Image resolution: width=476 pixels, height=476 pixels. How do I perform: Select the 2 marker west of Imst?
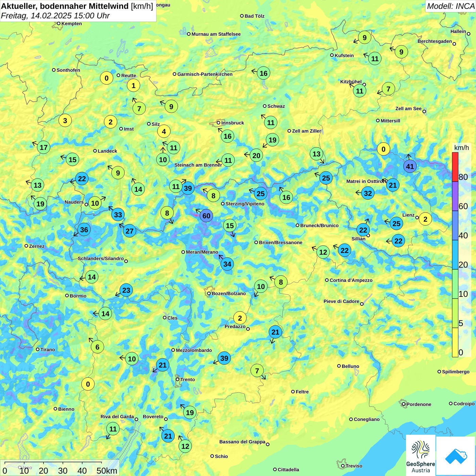pyautogui.click(x=111, y=122)
